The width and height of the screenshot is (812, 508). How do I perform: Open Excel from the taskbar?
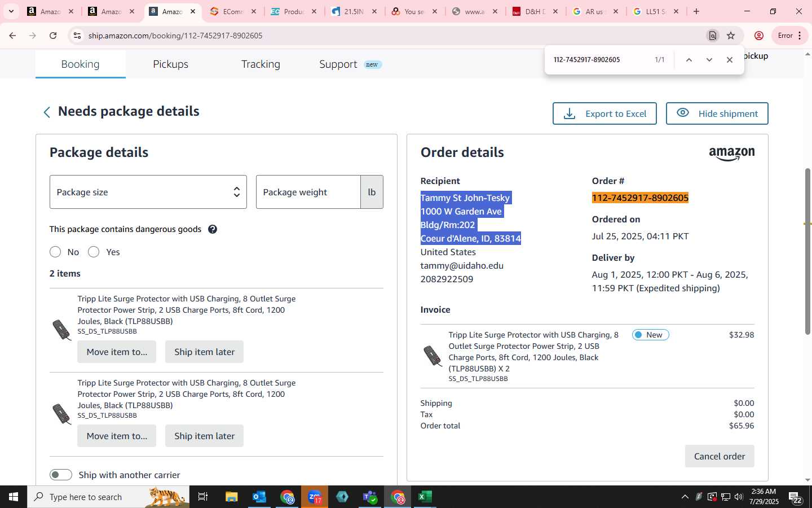pyautogui.click(x=425, y=497)
